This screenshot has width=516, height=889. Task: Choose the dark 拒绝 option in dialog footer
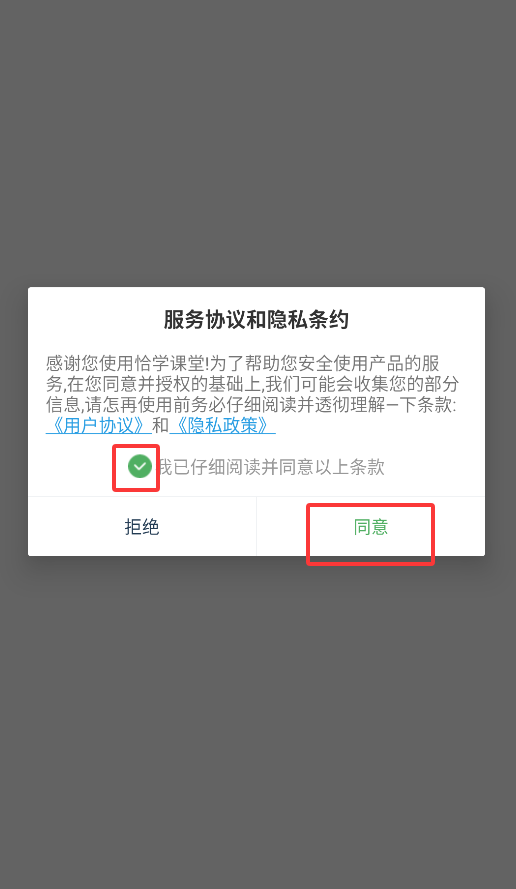coord(142,527)
